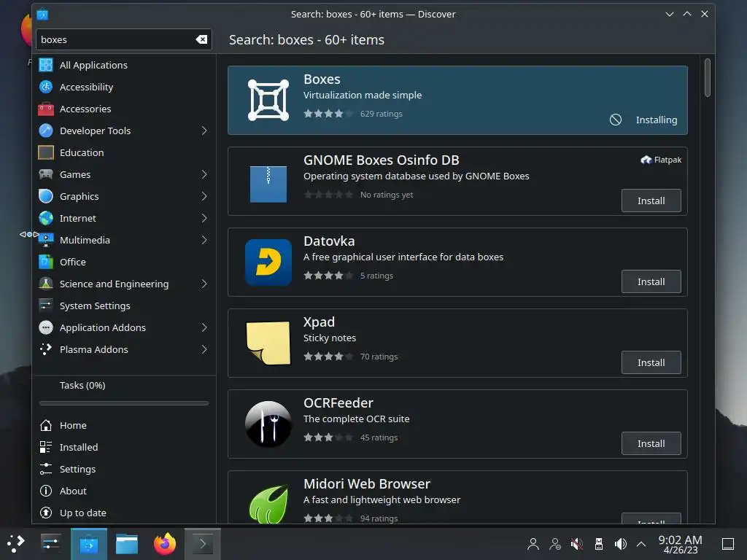
Task: Expand the Science and Engineering category
Action: click(204, 284)
